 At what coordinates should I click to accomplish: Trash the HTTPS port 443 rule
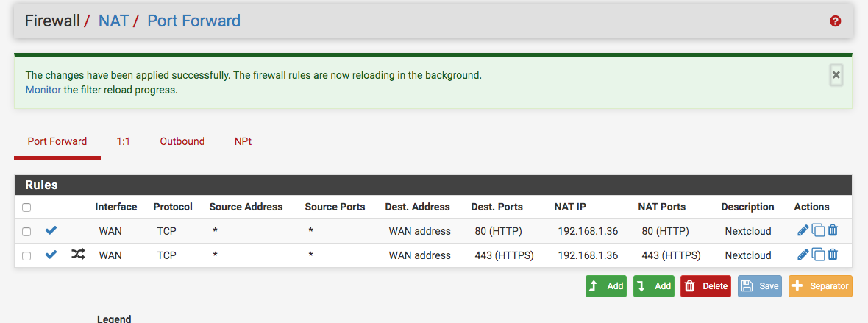click(x=833, y=255)
